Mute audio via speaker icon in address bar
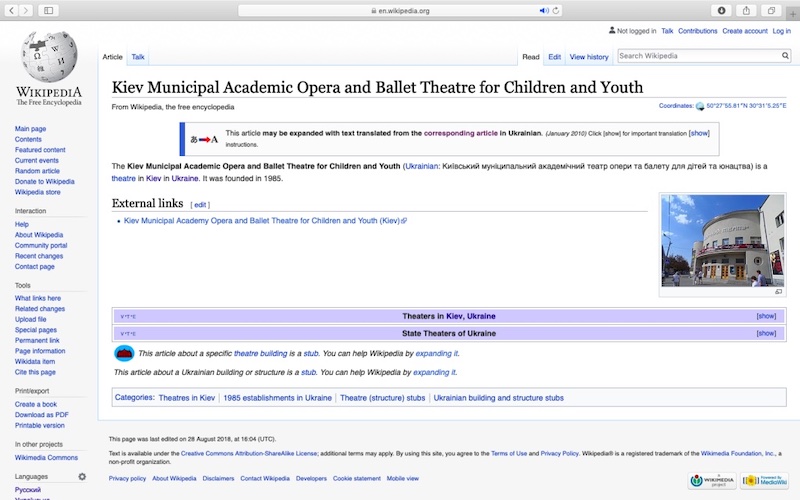The image size is (800, 500). pyautogui.click(x=544, y=10)
